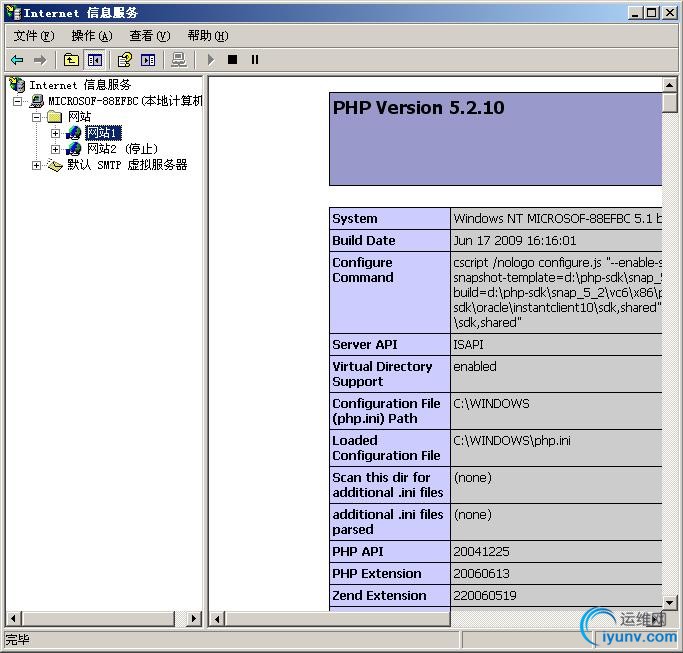Click the down arrow of the content vertical scrollbar

pos(669,603)
